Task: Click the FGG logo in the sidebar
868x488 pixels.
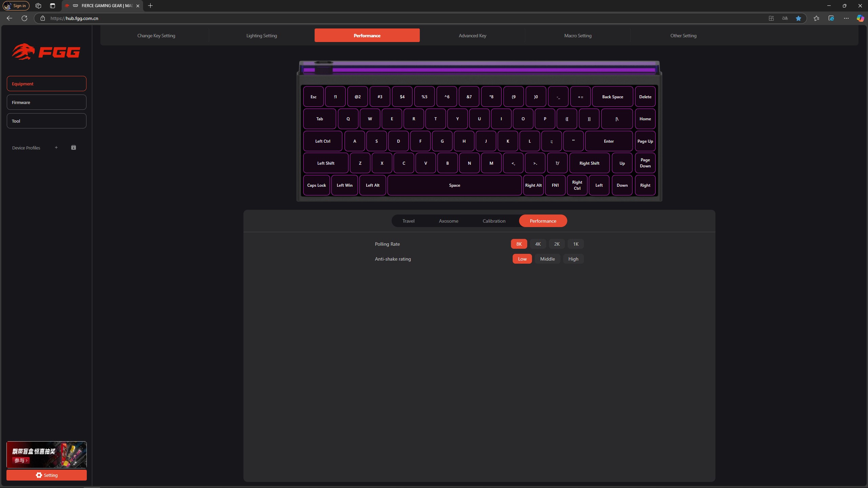Action: [46, 52]
